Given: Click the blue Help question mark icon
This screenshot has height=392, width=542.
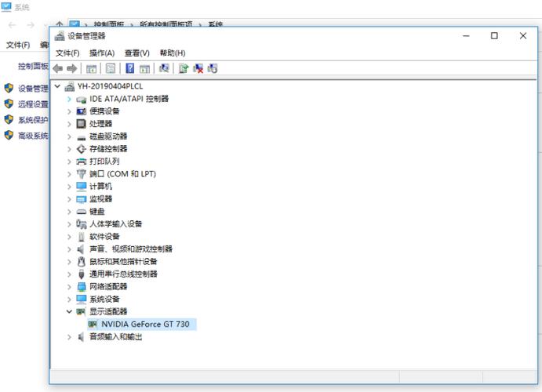Looking at the screenshot, I should coord(129,68).
